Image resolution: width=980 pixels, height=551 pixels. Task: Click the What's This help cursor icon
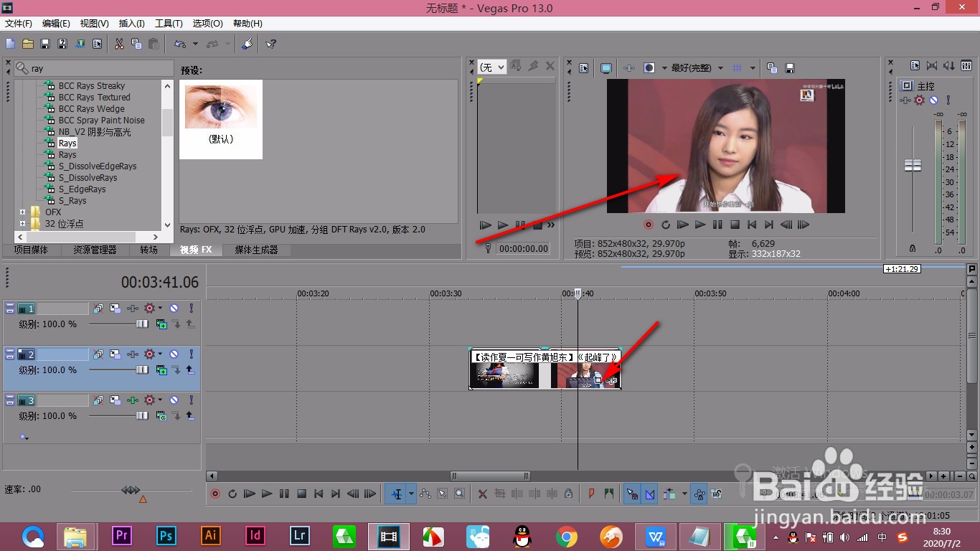[x=271, y=44]
